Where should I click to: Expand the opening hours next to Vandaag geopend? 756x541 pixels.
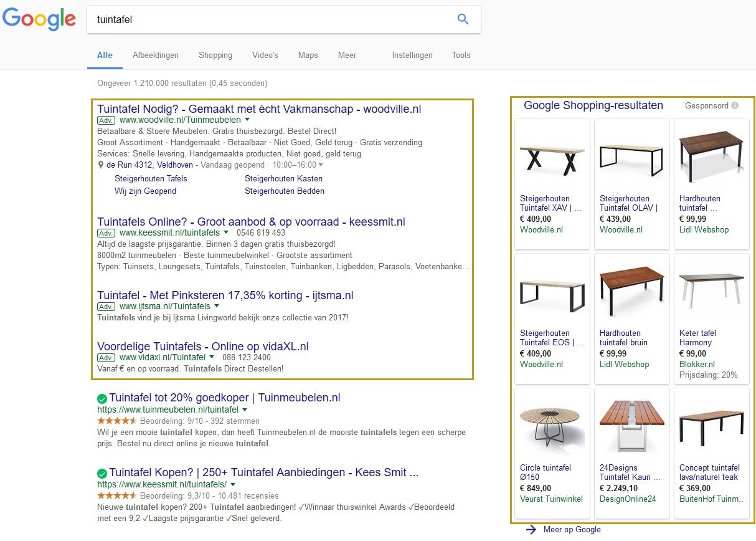320,165
